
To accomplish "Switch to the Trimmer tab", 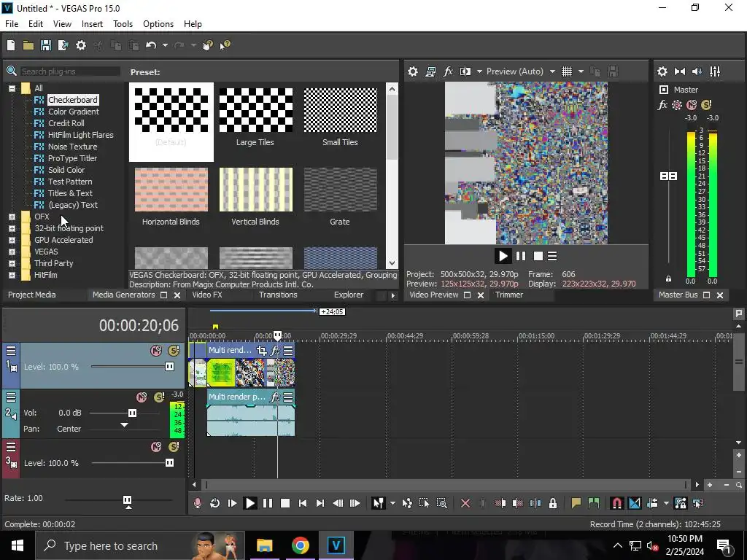I will tap(509, 295).
